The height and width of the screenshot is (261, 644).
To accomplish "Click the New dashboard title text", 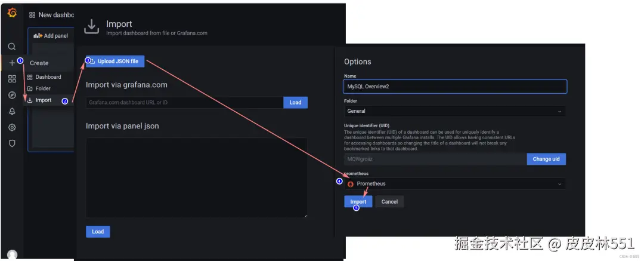I will click(56, 15).
